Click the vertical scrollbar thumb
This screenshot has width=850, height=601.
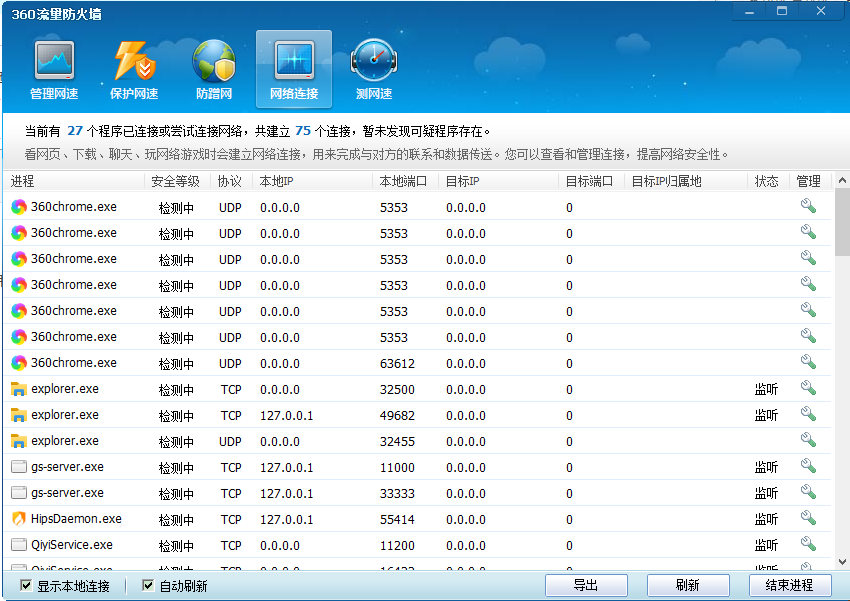point(842,222)
